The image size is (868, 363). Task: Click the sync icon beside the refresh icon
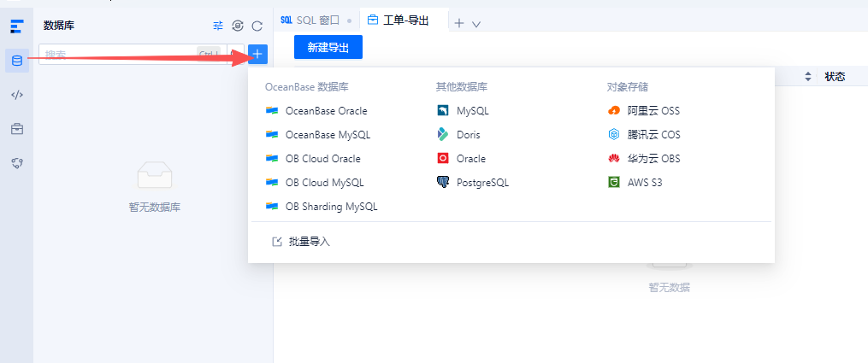[238, 26]
